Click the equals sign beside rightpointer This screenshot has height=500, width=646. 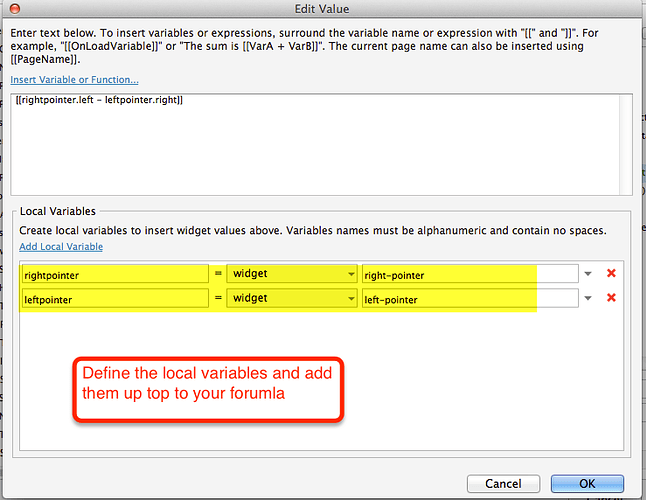click(x=217, y=273)
